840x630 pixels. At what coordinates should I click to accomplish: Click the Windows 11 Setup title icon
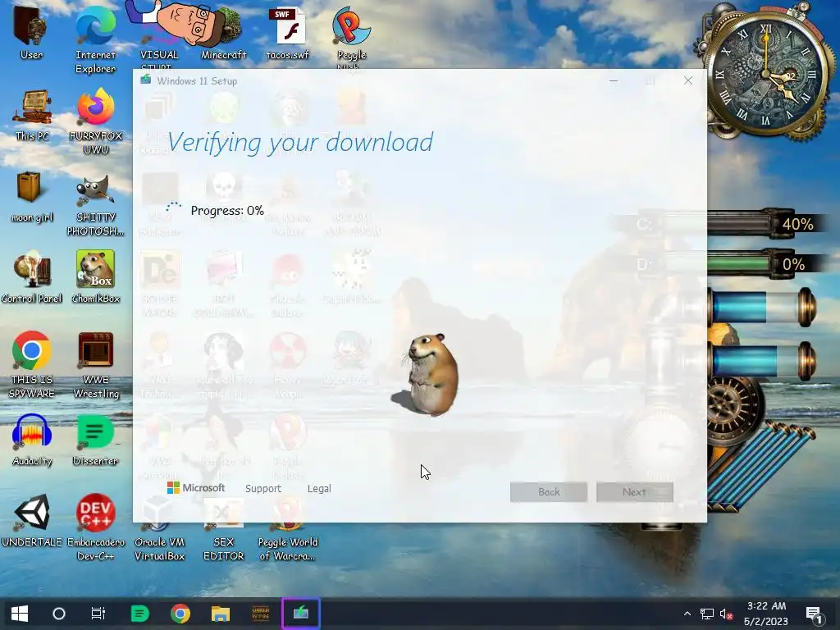[x=146, y=80]
